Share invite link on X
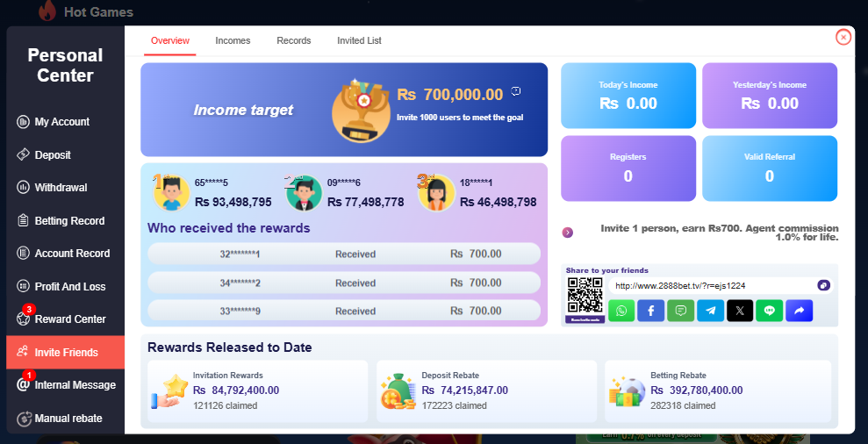 740,311
